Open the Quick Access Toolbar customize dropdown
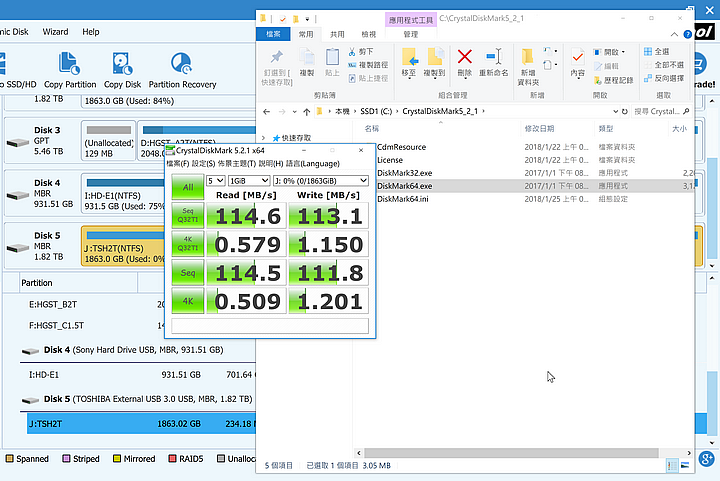Viewport: 720px width, 481px height. (x=307, y=19)
